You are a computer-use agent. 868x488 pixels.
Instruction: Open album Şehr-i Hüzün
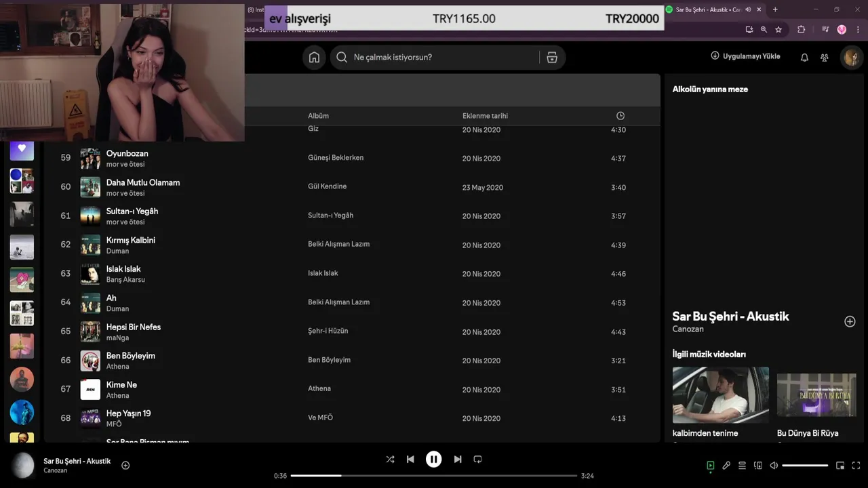[328, 331]
